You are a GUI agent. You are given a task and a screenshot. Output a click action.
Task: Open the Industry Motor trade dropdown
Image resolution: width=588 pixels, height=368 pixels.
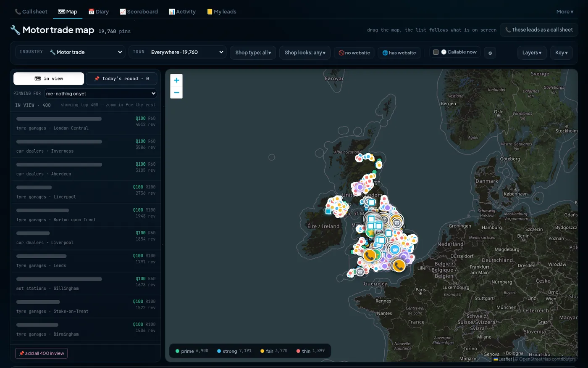pyautogui.click(x=70, y=52)
